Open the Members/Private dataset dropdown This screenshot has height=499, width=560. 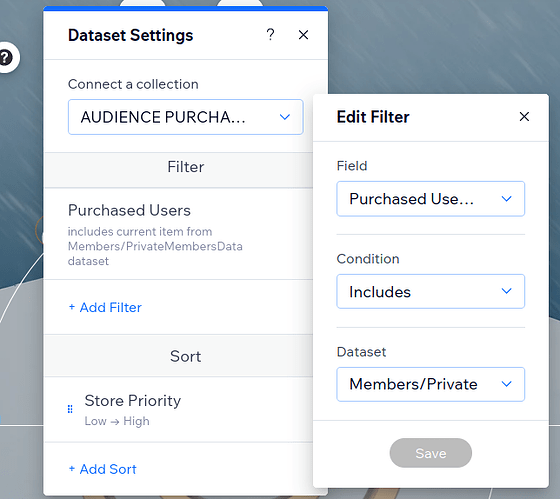430,384
